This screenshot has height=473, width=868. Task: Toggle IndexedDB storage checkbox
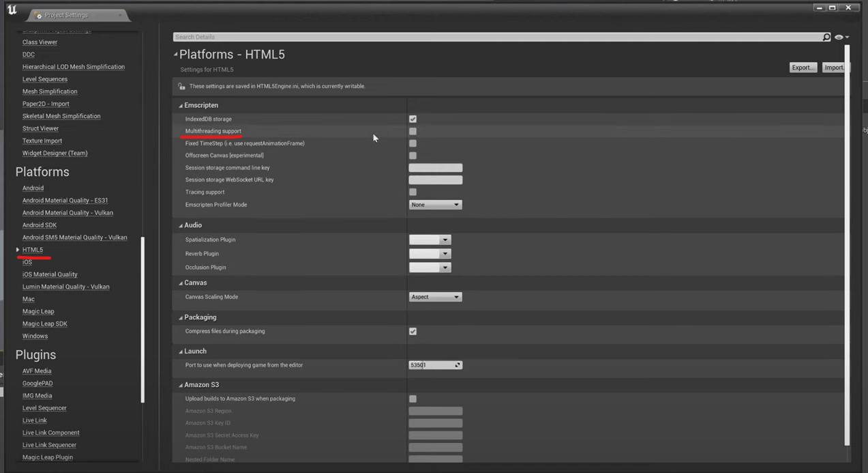[413, 119]
